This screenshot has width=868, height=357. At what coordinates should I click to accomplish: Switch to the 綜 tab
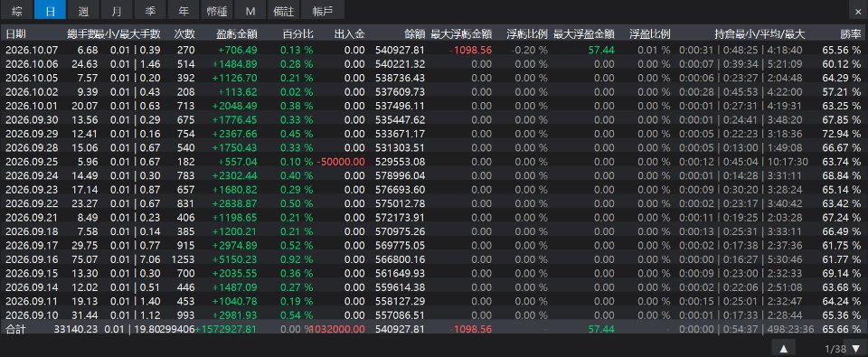pos(16,10)
